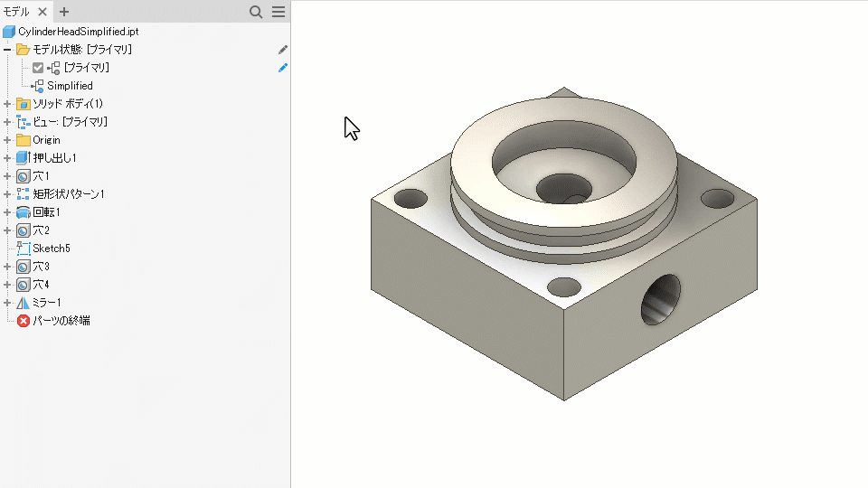868x488 pixels.
Task: Select the パーツの終端 label
Action: point(61,321)
